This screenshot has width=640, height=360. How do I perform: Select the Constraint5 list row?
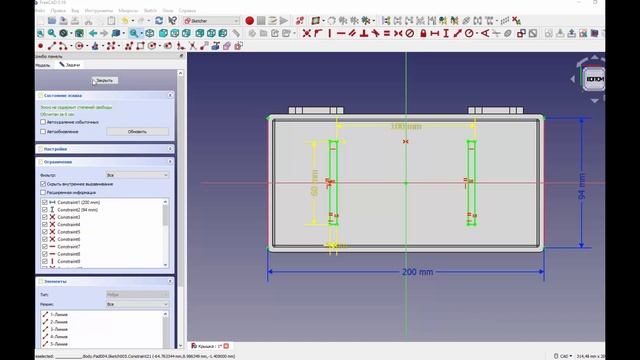pos(102,232)
